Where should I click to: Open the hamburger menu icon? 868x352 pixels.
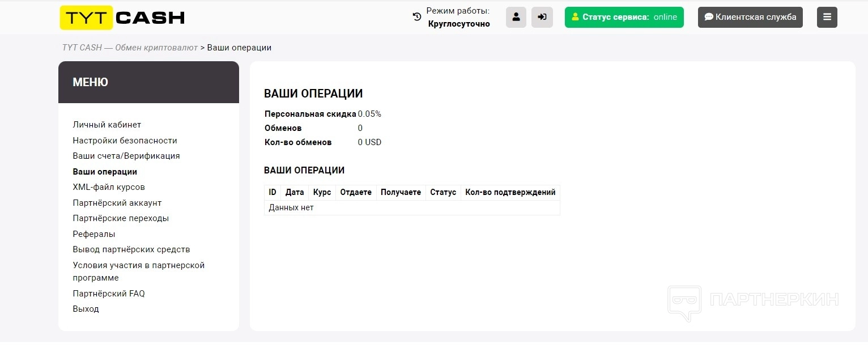pos(827,17)
